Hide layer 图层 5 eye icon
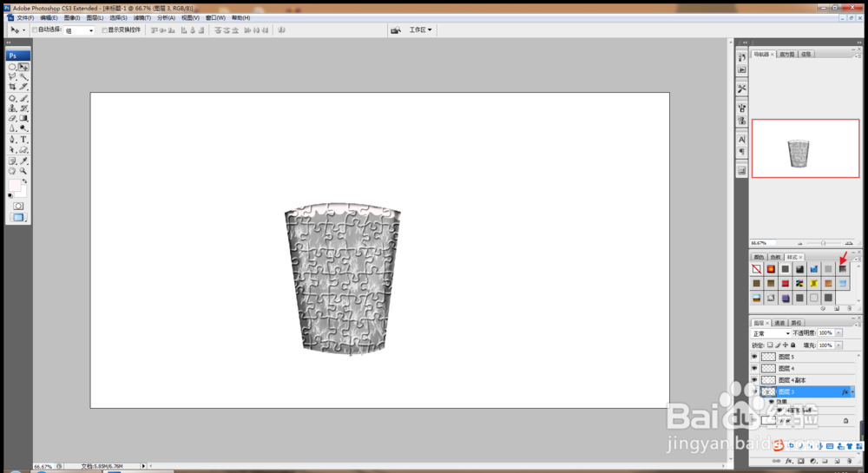This screenshot has width=868, height=473. click(x=754, y=357)
